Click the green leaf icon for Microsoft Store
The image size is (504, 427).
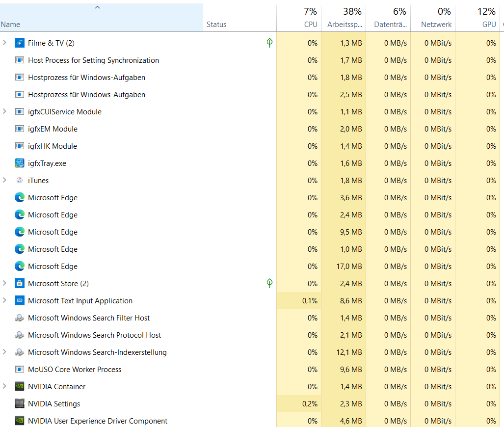point(270,283)
